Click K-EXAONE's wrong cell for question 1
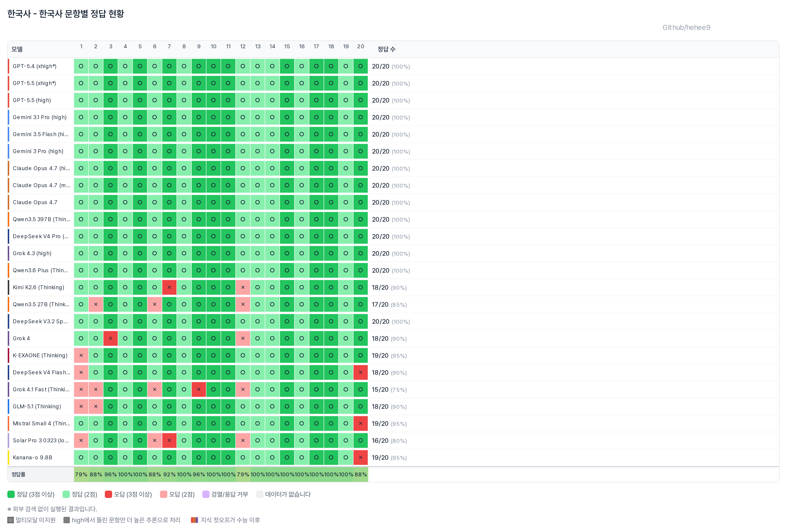Image resolution: width=787 pixels, height=532 pixels. point(81,356)
